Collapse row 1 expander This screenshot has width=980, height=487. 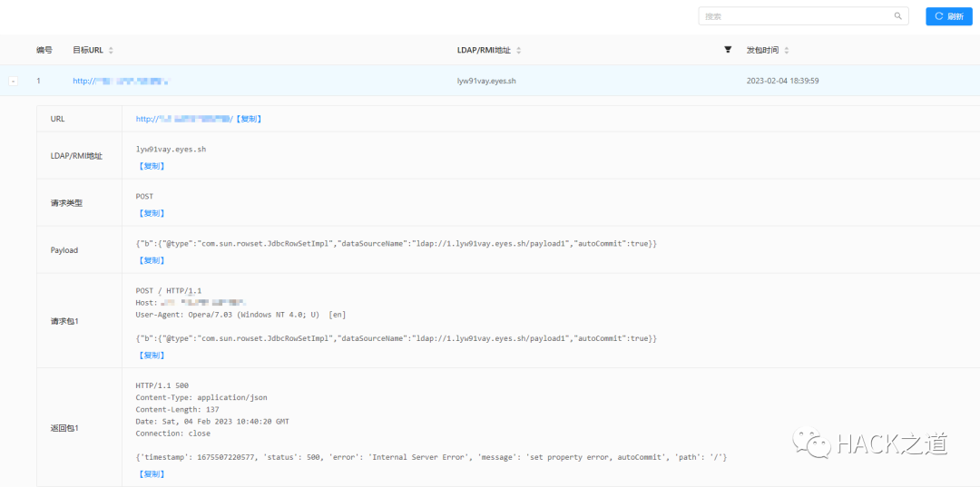point(13,81)
